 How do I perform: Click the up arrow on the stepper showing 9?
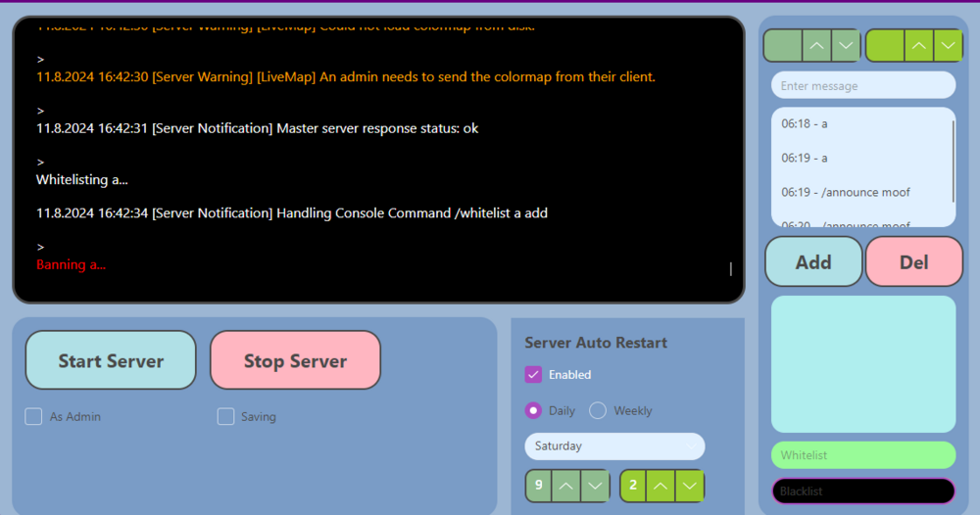tap(565, 486)
